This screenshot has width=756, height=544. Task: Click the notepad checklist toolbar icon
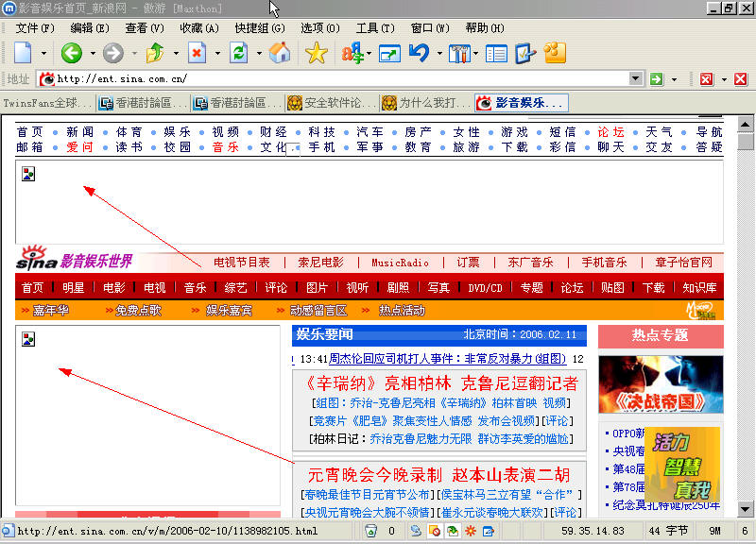pyautogui.click(x=525, y=53)
